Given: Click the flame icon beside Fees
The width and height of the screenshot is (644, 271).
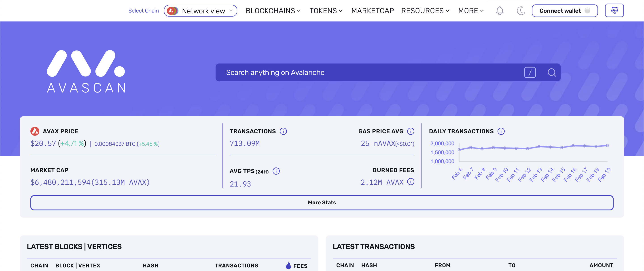Looking at the screenshot, I should point(288,265).
